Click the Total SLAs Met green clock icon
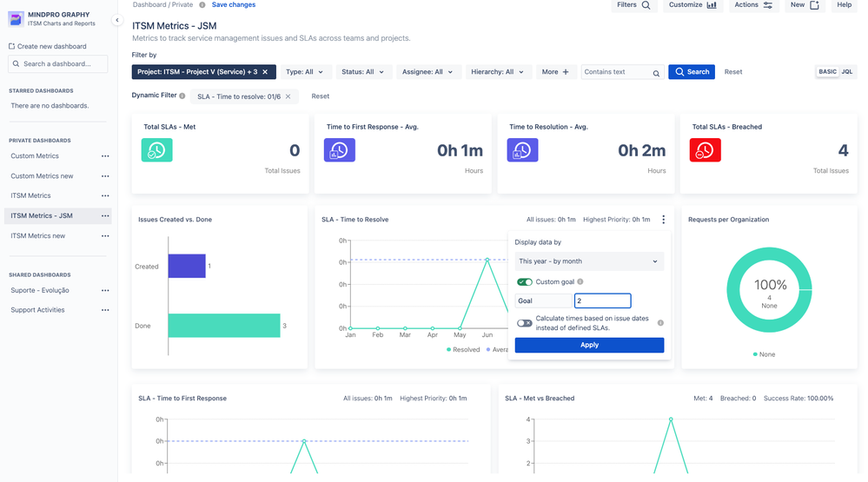Viewport: 868px width, 482px height. (156, 150)
